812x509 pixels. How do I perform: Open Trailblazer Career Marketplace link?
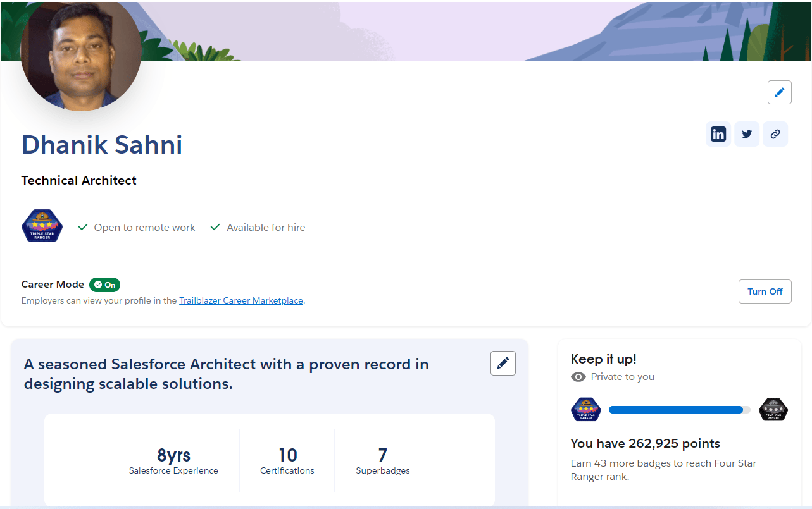pos(241,300)
